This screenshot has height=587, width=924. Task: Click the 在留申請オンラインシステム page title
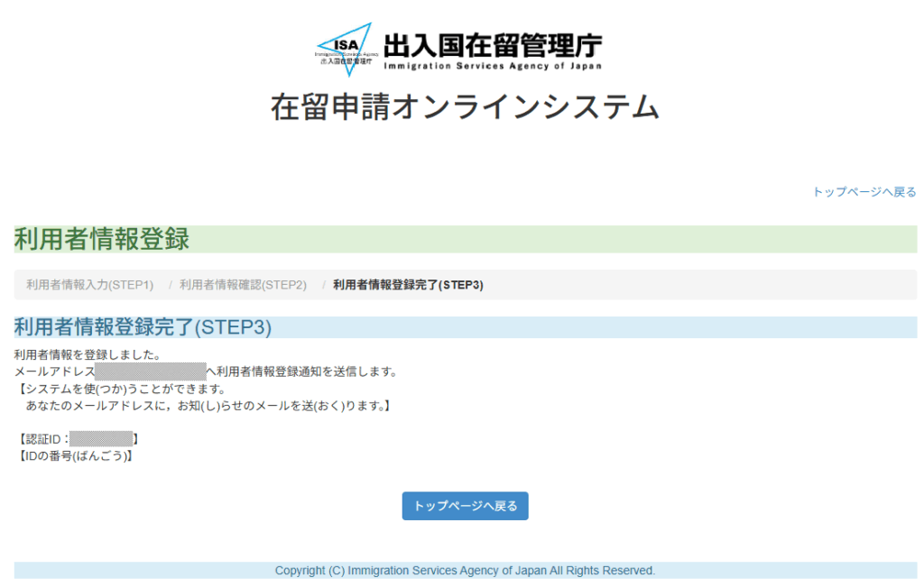(x=465, y=107)
